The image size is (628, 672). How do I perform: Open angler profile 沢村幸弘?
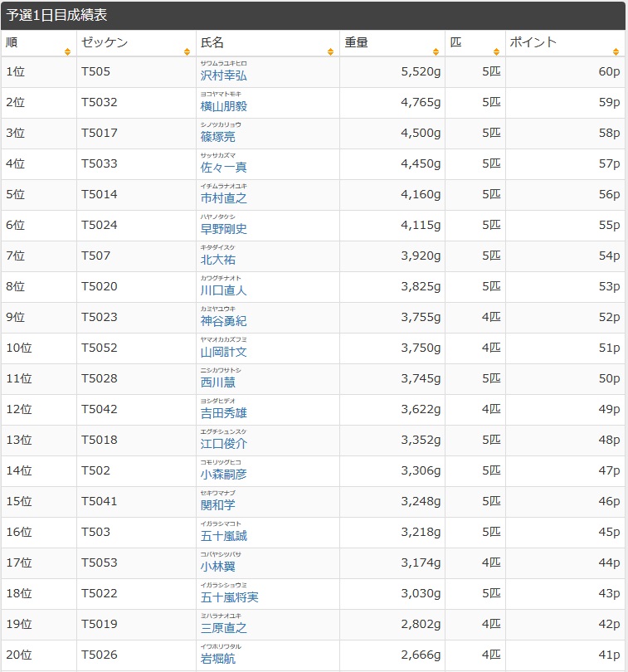click(224, 75)
